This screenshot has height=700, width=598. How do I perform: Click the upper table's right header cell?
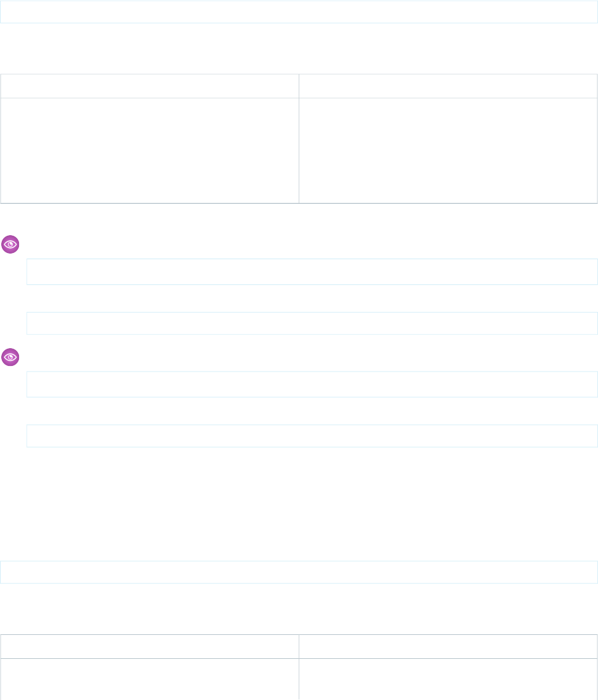click(448, 86)
